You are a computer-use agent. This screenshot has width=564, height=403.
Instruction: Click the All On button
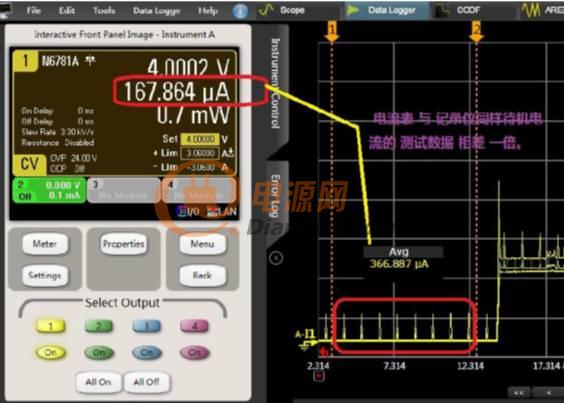coord(98,382)
